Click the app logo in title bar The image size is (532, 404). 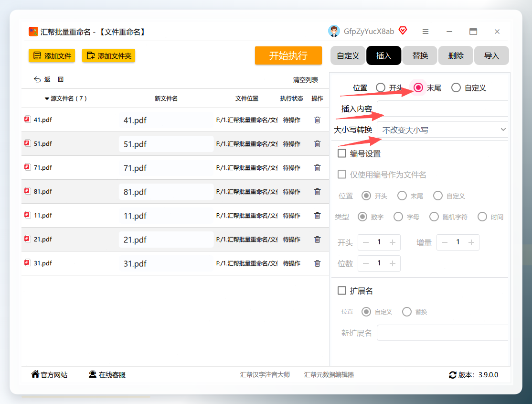coord(33,32)
